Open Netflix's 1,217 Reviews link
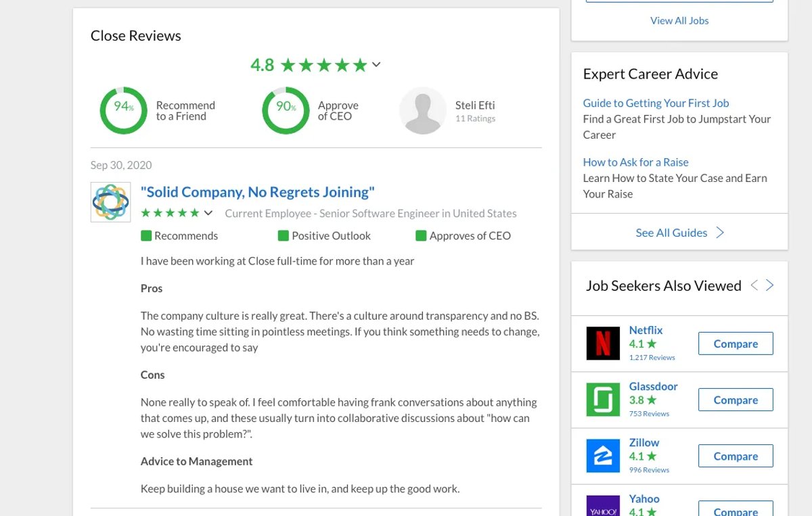Screen dimensions: 812x516 coord(652,357)
